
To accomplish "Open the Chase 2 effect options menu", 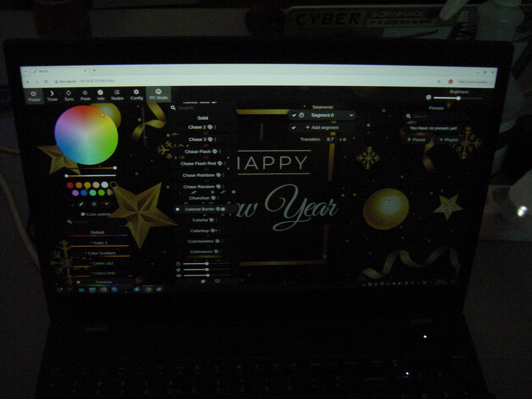I will click(x=215, y=127).
